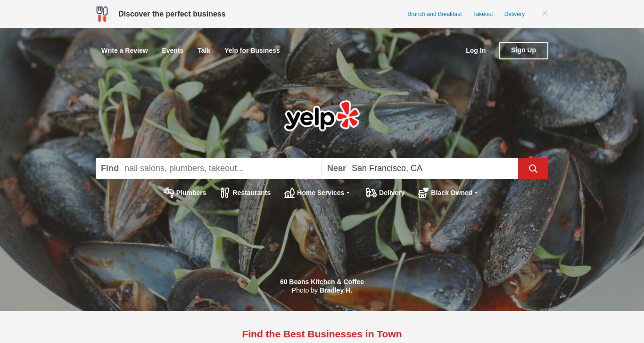
Task: Open Yelp for Business link
Action: 252,50
